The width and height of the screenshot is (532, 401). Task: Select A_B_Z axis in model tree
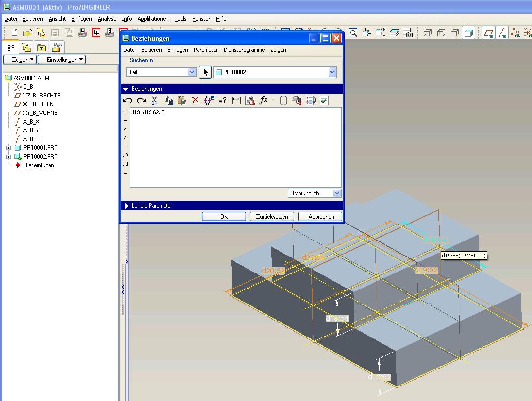pyautogui.click(x=31, y=139)
